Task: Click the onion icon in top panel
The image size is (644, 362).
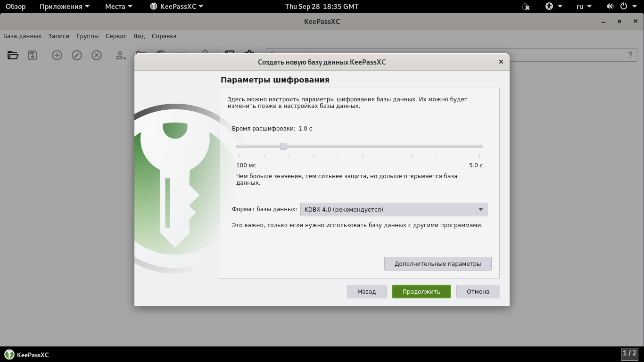Action: click(526, 7)
